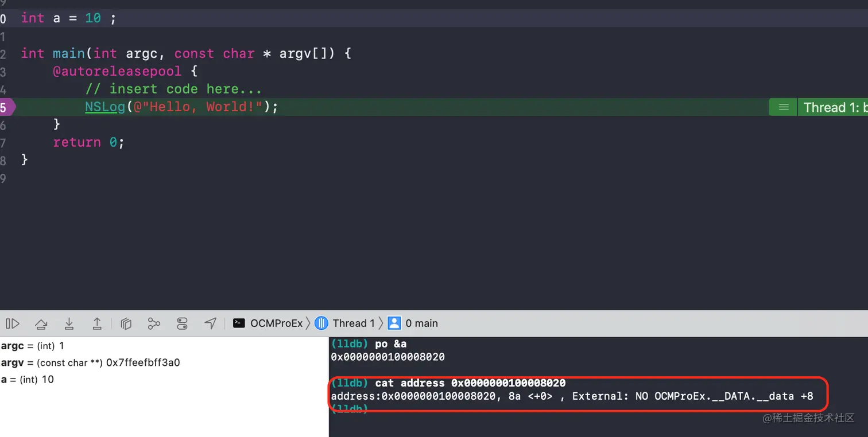
Task: Select OCMProEx process in debug breadcrumb
Action: point(268,323)
